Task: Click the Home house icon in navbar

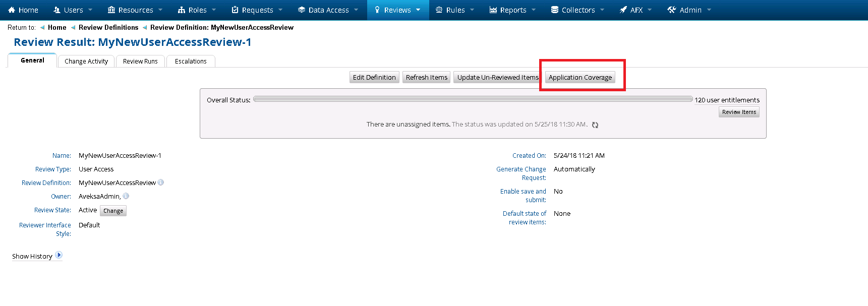Action: 12,10
